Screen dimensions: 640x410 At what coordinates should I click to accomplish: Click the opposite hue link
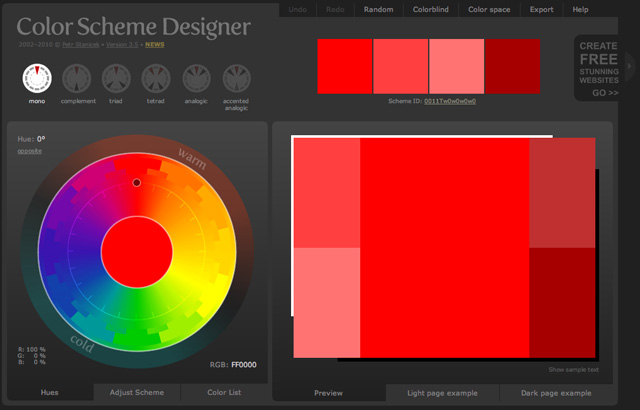[x=29, y=151]
